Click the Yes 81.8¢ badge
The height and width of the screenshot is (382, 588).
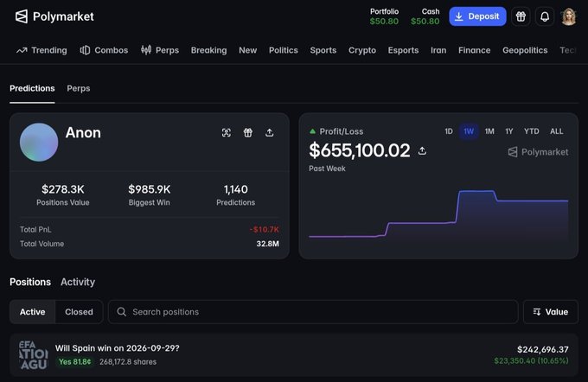(74, 362)
